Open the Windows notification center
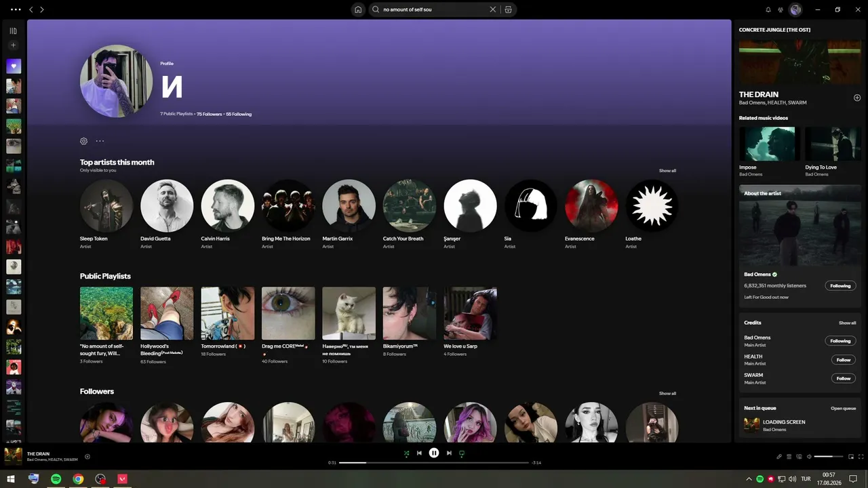868x488 pixels. (853, 479)
